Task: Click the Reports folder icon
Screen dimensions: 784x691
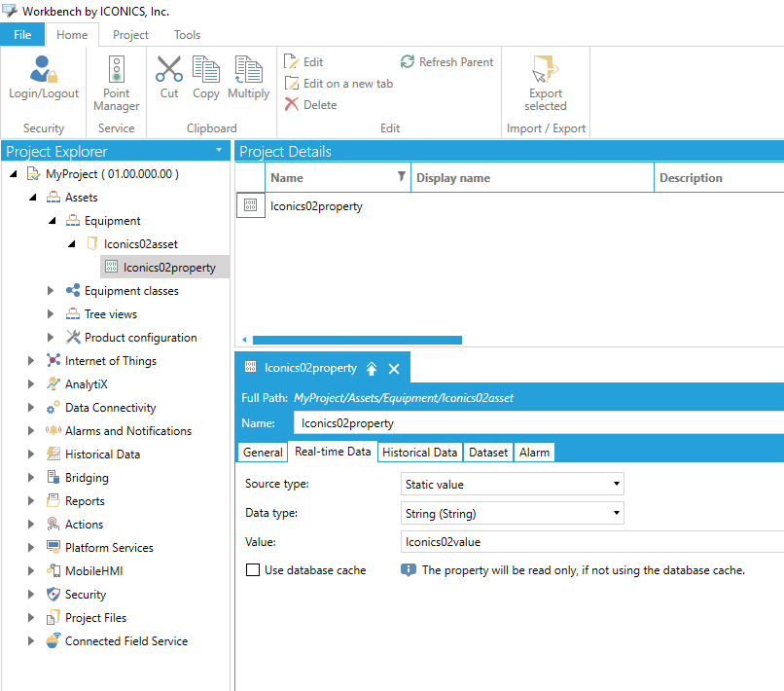Action: pos(53,501)
